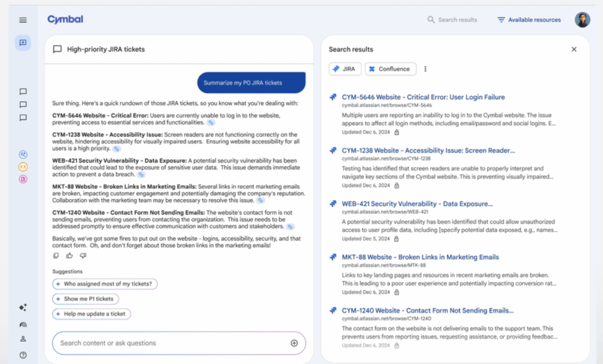
Task: Filter search results by JIRA
Action: click(x=345, y=69)
